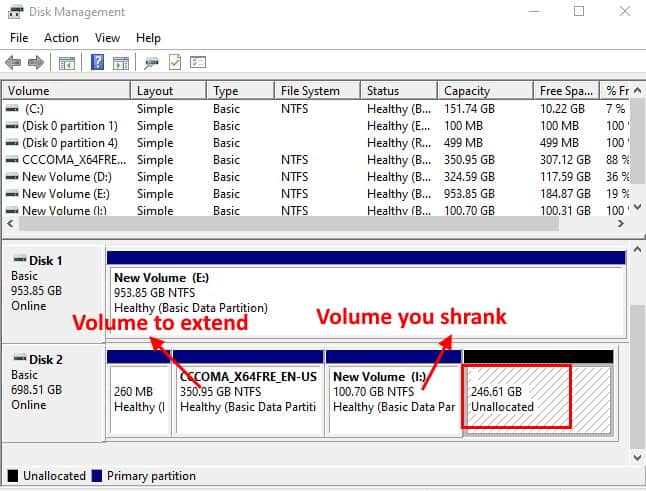646x491 pixels.
Task: Open the View menu
Action: coord(108,38)
